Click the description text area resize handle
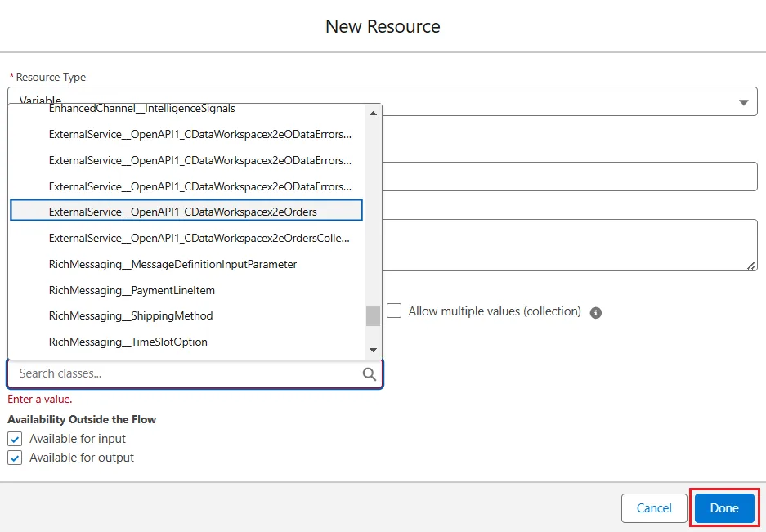The height and width of the screenshot is (532, 766). point(752,266)
